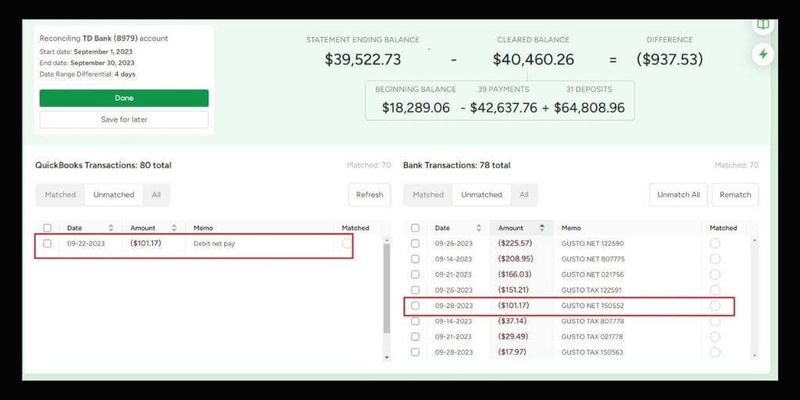800x400 pixels.
Task: Show Matched QuickBooks transactions tab
Action: (x=60, y=195)
